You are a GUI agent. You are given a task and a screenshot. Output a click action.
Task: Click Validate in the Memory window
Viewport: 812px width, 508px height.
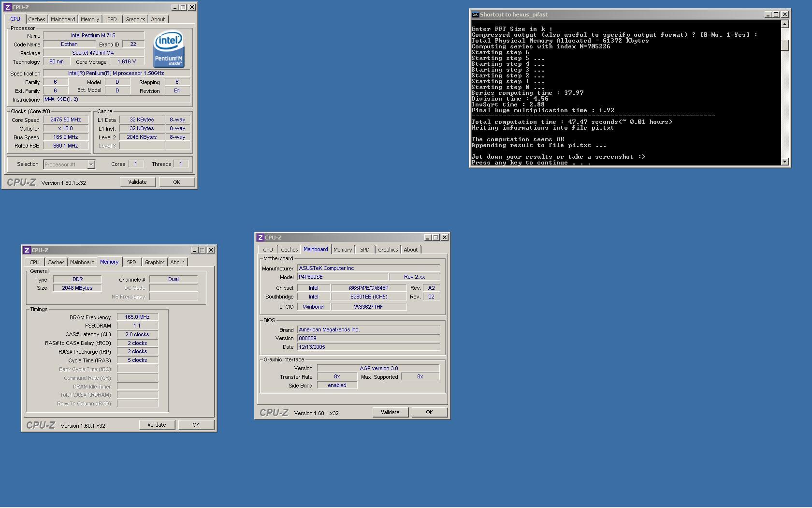point(157,425)
